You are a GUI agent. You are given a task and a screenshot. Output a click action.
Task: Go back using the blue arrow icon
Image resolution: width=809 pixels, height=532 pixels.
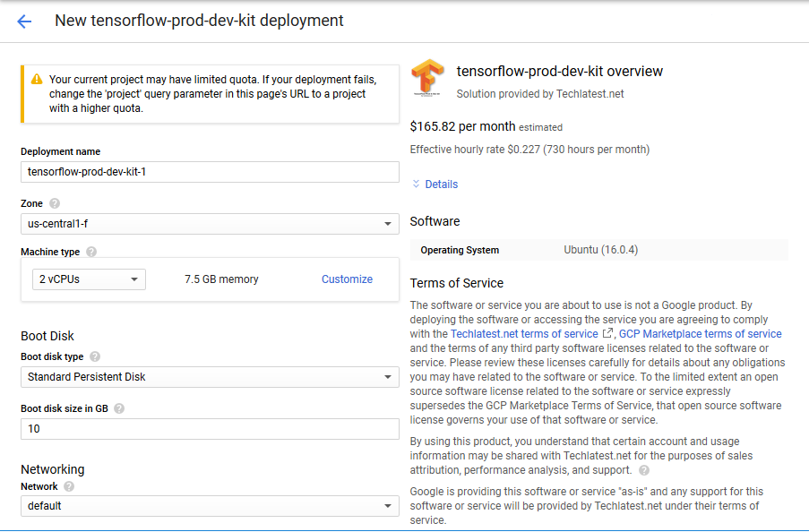tap(24, 21)
